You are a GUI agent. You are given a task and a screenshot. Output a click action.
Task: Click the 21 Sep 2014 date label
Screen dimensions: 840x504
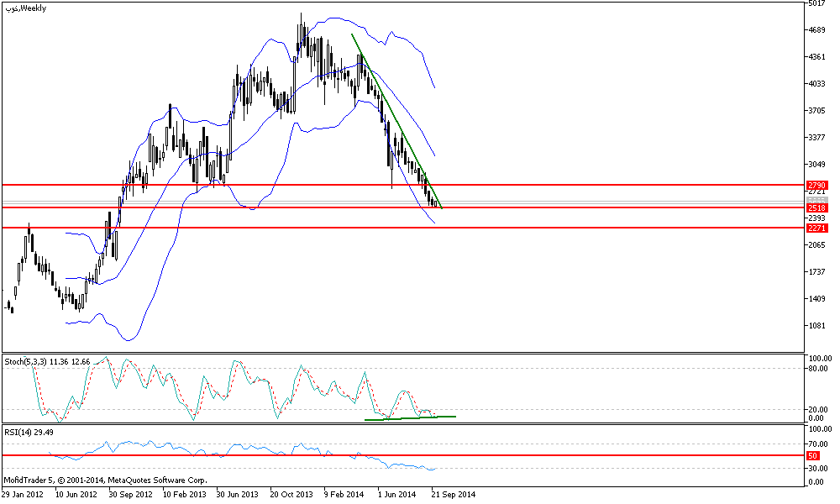pos(454,495)
